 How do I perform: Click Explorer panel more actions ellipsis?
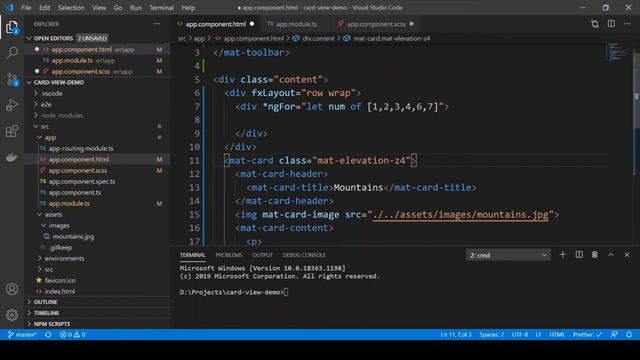[x=157, y=24]
